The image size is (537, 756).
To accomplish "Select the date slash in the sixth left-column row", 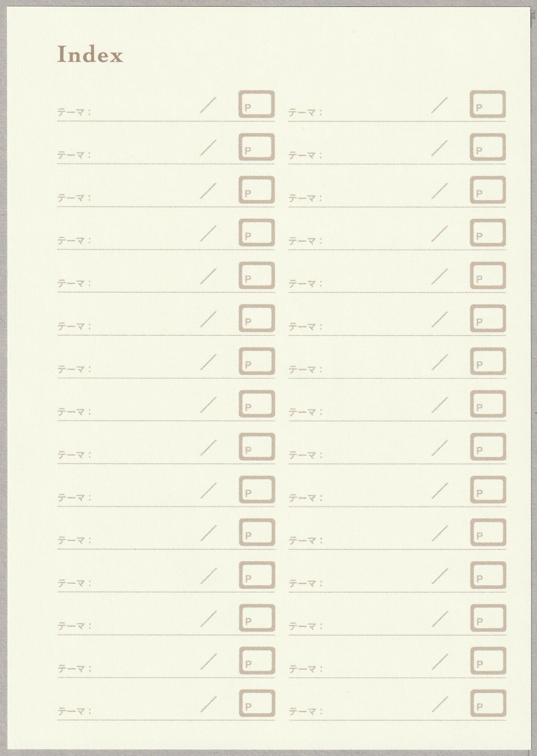I will 209,319.
